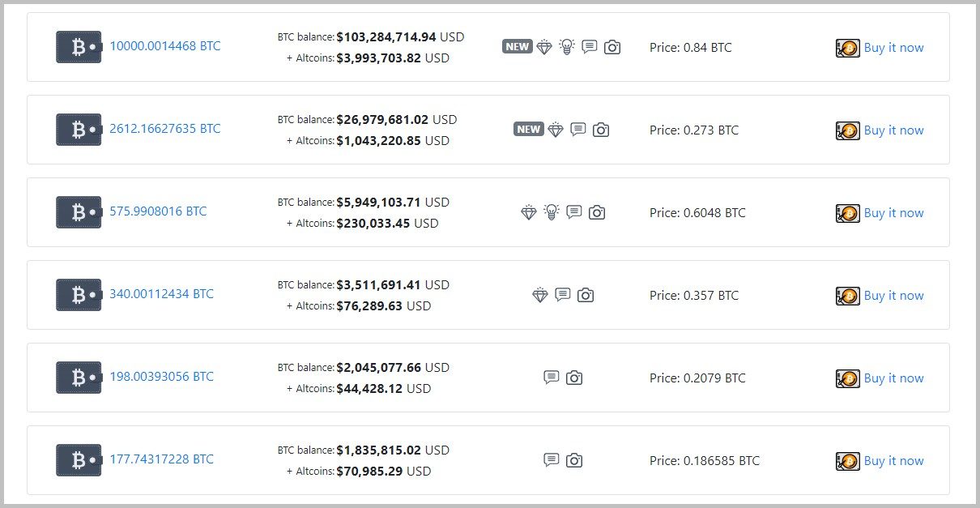Click the NEW badge on the 2612.16627635 BTC row
Screen dimensions: 980x508
pos(529,129)
